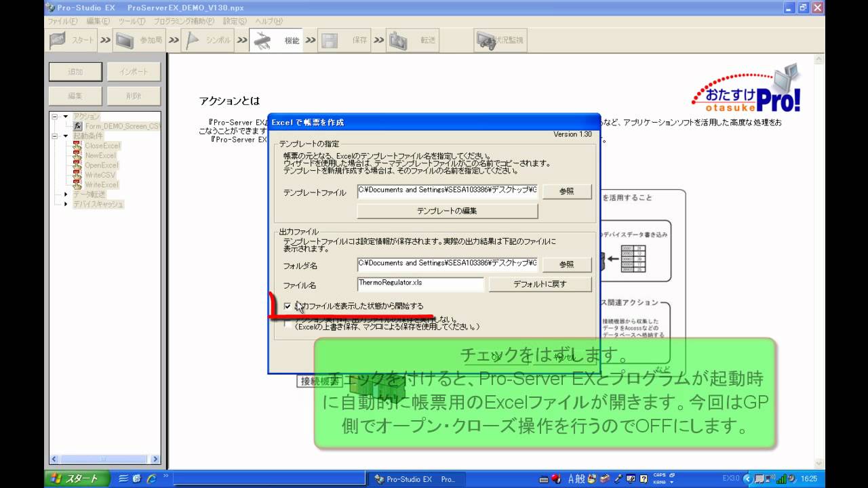The image size is (868, 488).
Task: Click the フォルダ名 path field
Action: pyautogui.click(x=448, y=264)
